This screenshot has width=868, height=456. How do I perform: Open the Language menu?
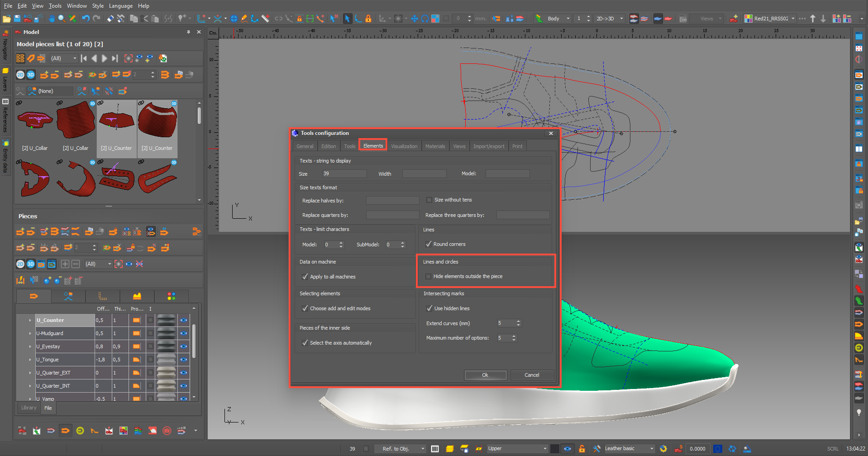click(120, 6)
